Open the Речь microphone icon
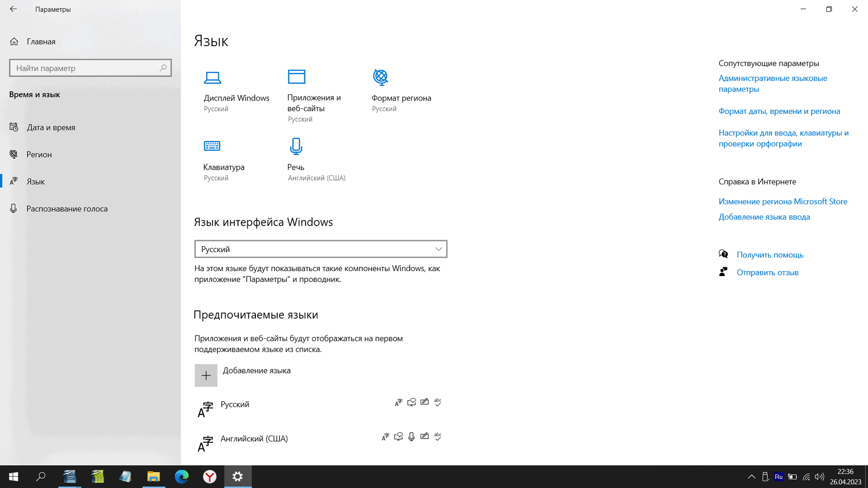 point(296,146)
